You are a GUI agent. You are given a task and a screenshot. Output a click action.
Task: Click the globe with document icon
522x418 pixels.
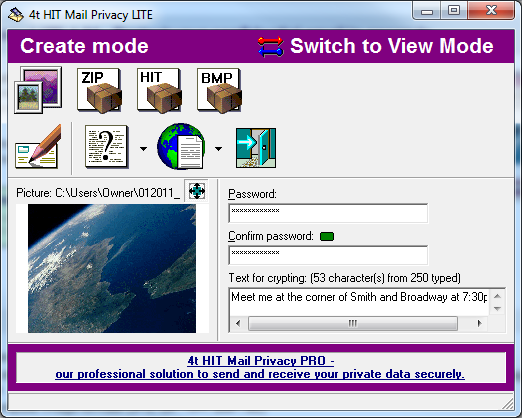click(181, 147)
